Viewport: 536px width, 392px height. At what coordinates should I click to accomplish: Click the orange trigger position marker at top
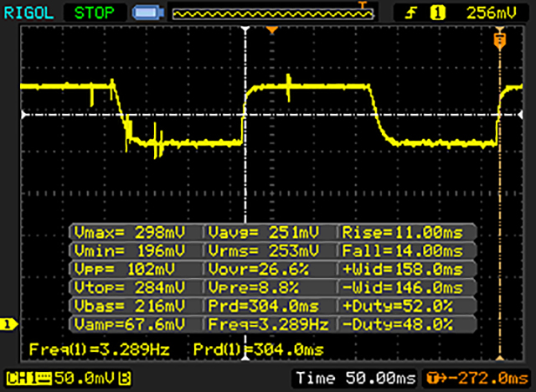pos(271,31)
